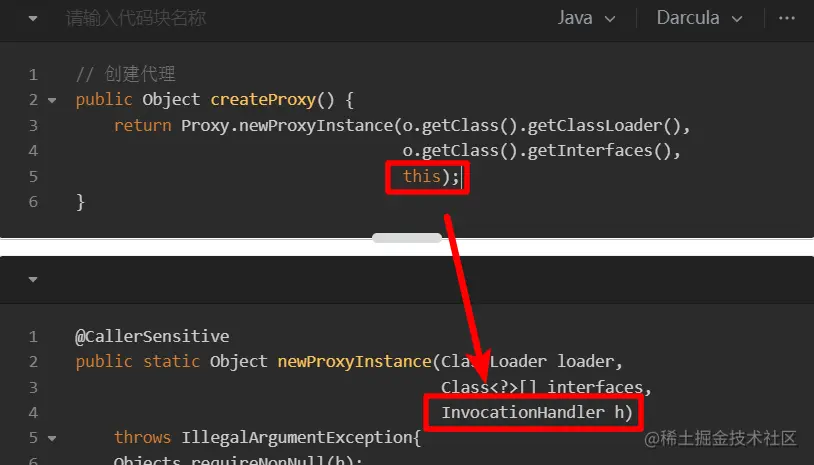The image size is (814, 465).
Task: Click the 'Proxy.newProxyInstance' call text
Action: (287, 126)
